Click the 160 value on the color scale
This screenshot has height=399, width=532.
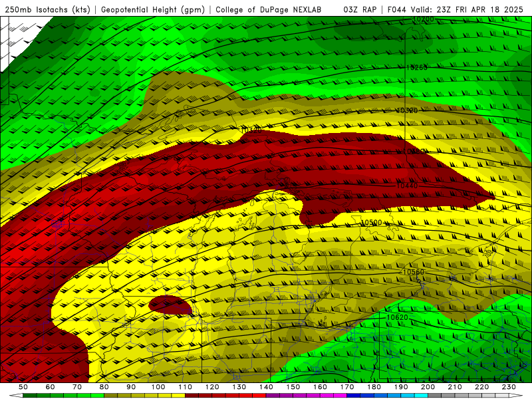[320, 387]
